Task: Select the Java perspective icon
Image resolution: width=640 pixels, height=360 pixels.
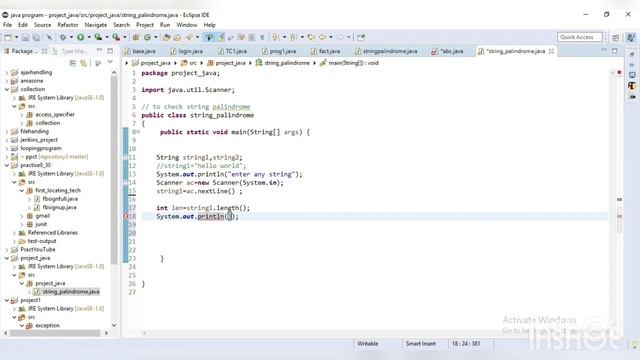Action: 631,37
